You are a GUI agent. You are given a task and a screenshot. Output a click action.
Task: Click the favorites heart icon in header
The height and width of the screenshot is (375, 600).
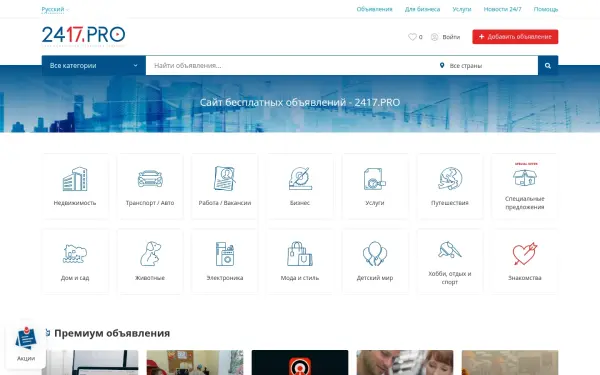412,37
